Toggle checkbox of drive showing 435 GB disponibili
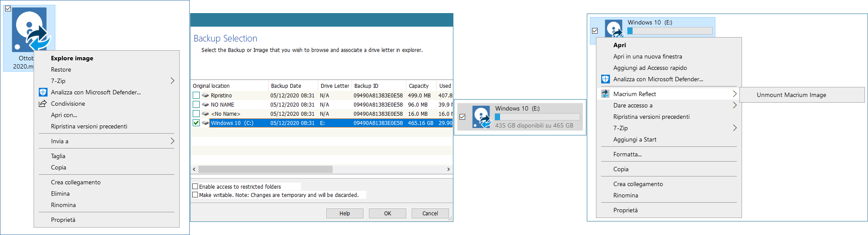 tap(463, 117)
